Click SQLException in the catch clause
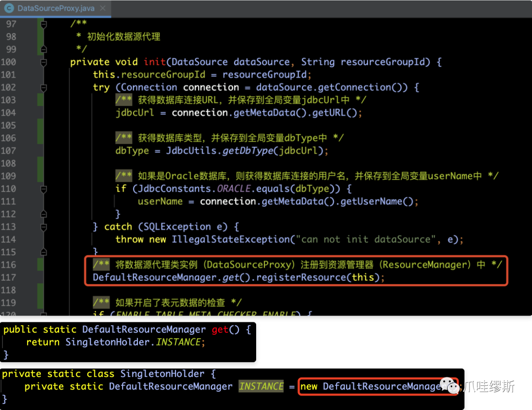The width and height of the screenshot is (532, 410). coord(177,227)
